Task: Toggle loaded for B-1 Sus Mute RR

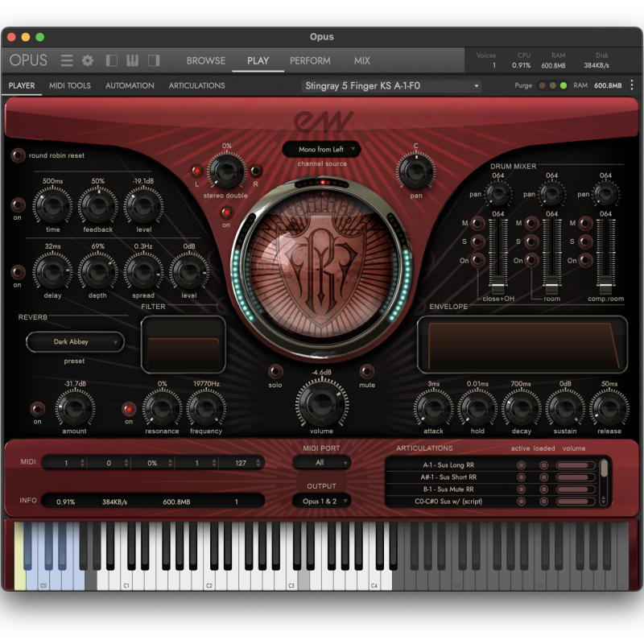Action: pyautogui.click(x=544, y=489)
